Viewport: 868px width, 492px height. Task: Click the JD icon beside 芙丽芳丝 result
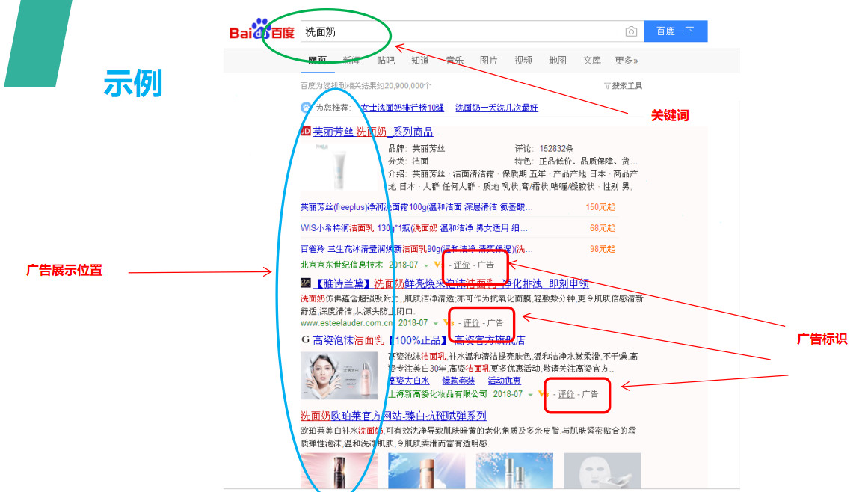pyautogui.click(x=305, y=132)
